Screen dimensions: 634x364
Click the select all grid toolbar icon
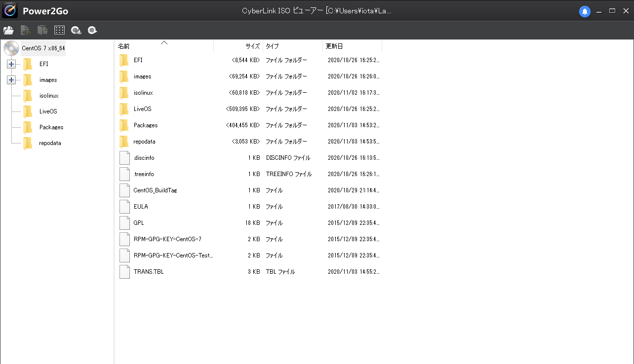[x=59, y=31]
